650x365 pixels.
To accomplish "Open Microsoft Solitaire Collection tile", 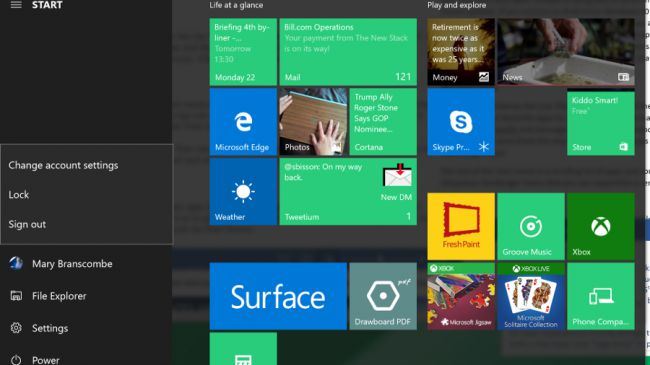I will (531, 296).
